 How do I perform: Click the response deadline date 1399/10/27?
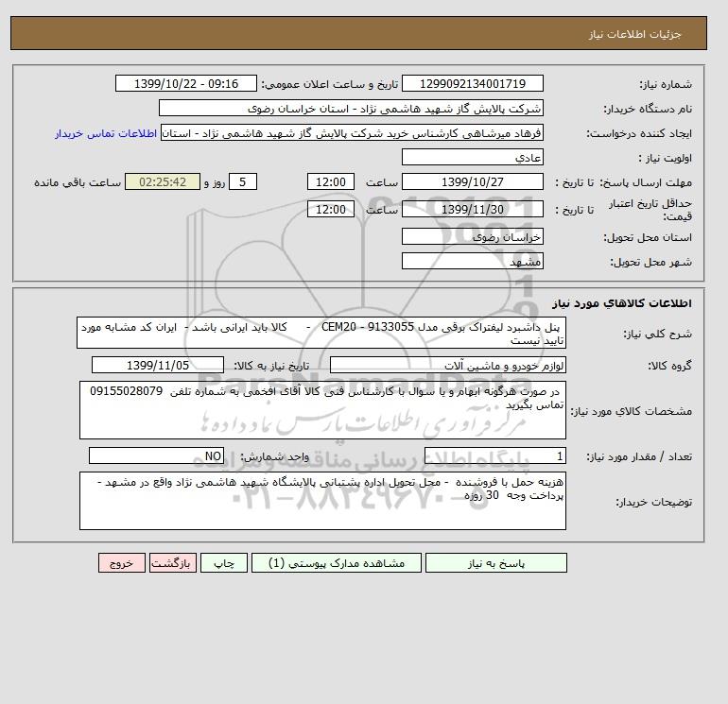click(473, 182)
